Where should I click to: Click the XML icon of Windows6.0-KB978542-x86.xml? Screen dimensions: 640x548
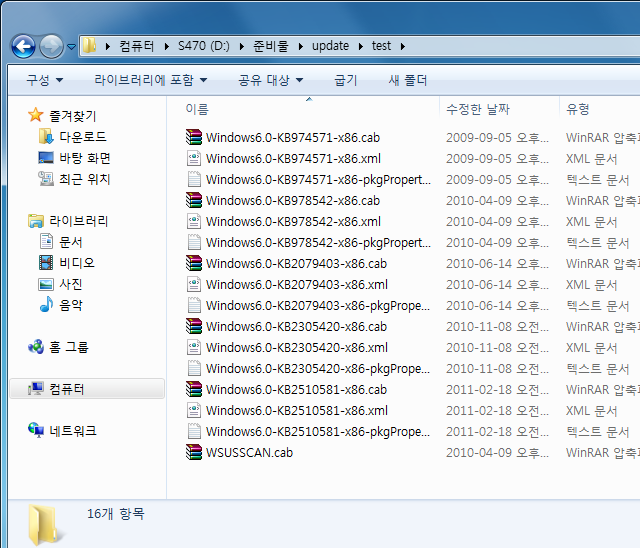(x=194, y=221)
